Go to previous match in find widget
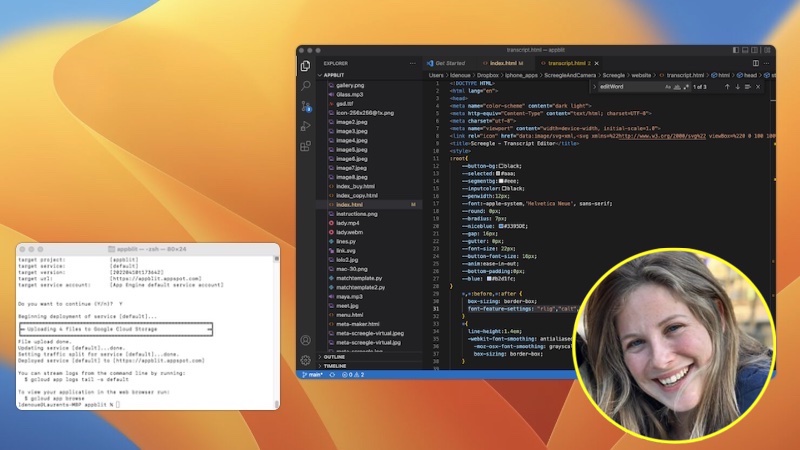Image resolution: width=800 pixels, height=450 pixels. 727,87
